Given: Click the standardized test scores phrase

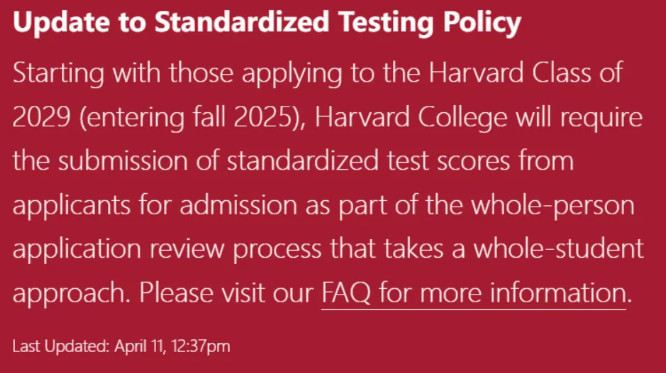Looking at the screenshot, I should 368,161.
